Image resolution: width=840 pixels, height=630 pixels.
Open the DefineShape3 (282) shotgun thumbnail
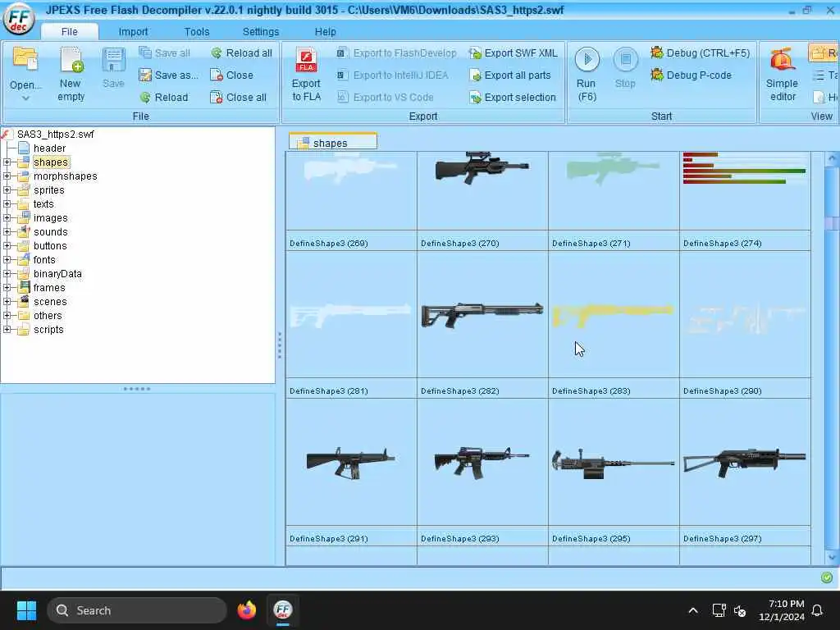(x=482, y=314)
